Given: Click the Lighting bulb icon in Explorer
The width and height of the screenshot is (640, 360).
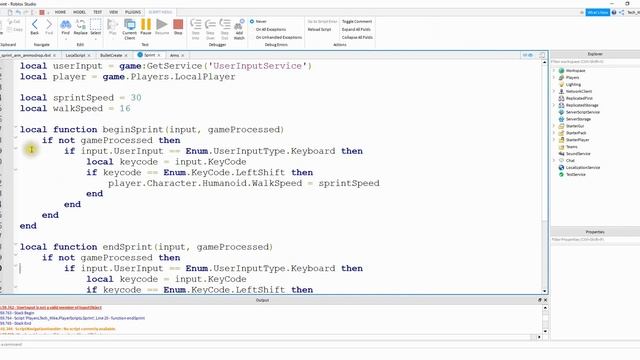Looking at the screenshot, I should click(x=561, y=84).
